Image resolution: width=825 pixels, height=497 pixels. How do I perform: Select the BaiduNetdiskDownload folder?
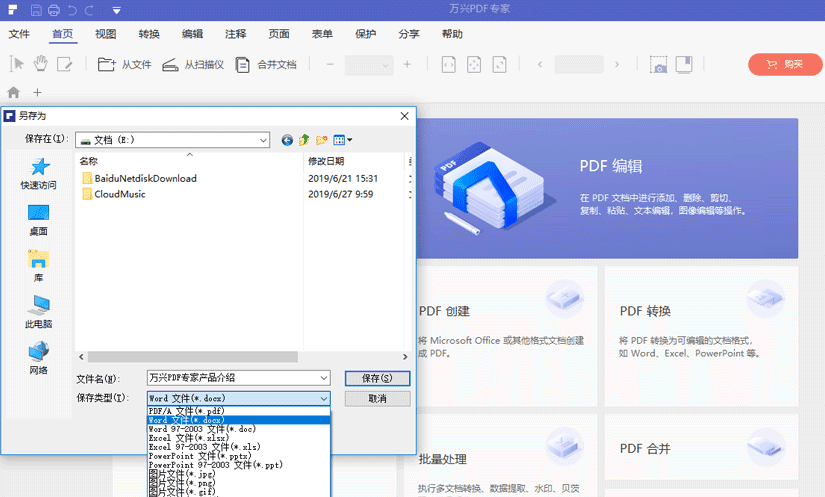tap(139, 178)
